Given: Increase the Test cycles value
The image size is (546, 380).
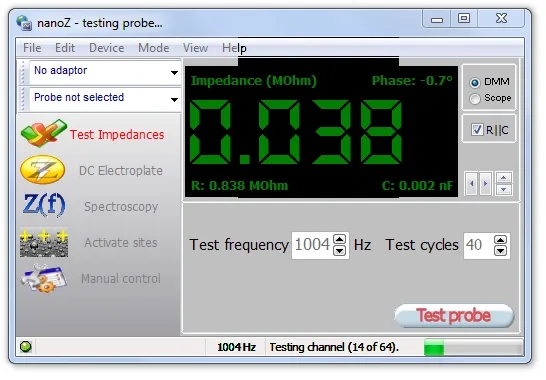Looking at the screenshot, I should (x=500, y=239).
